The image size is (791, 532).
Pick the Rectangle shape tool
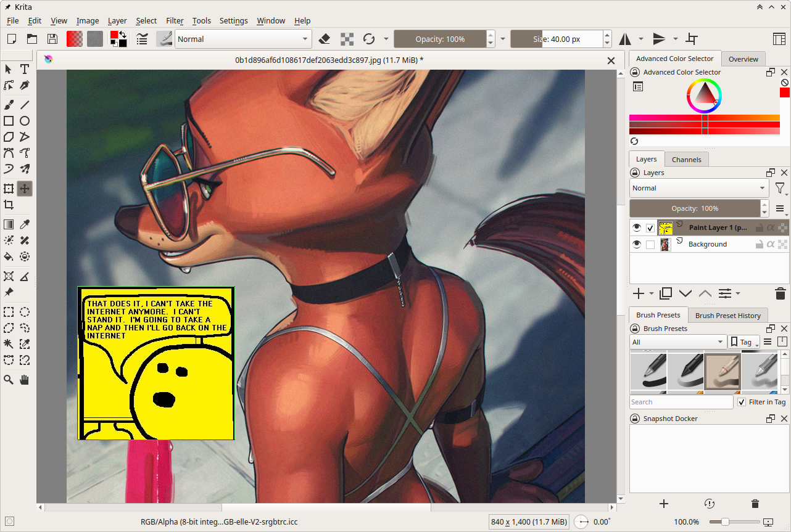tap(9, 121)
